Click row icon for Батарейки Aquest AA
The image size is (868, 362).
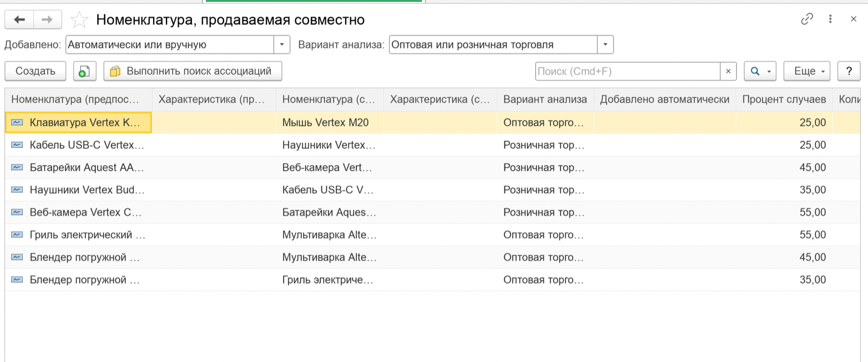(17, 167)
